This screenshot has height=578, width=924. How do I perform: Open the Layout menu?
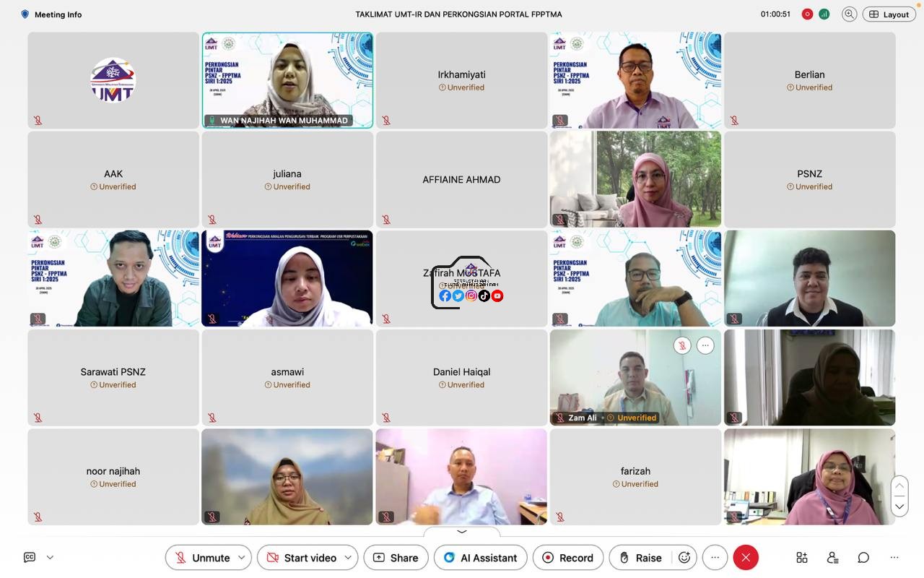(x=889, y=14)
